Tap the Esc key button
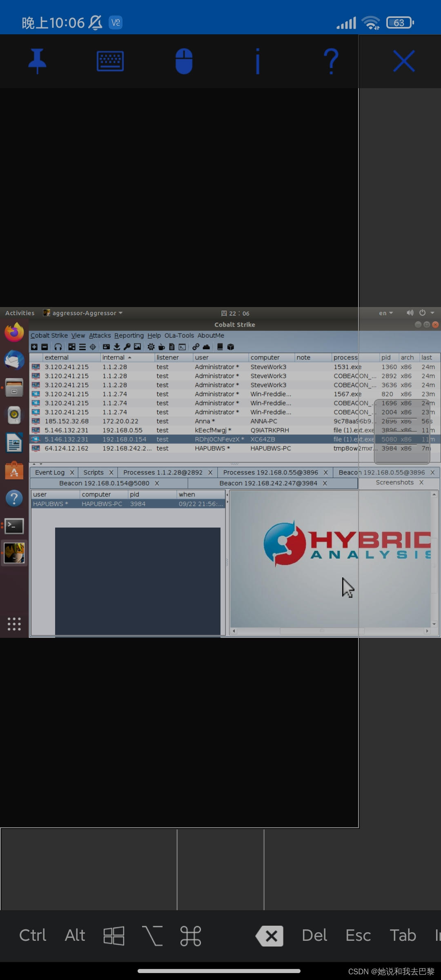This screenshot has width=441, height=980. (358, 935)
